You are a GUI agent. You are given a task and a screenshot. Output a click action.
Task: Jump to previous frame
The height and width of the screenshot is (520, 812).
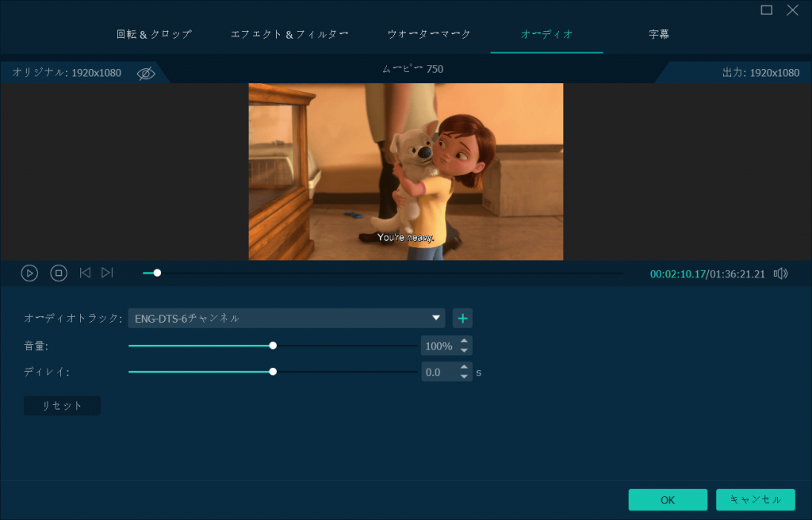(85, 273)
